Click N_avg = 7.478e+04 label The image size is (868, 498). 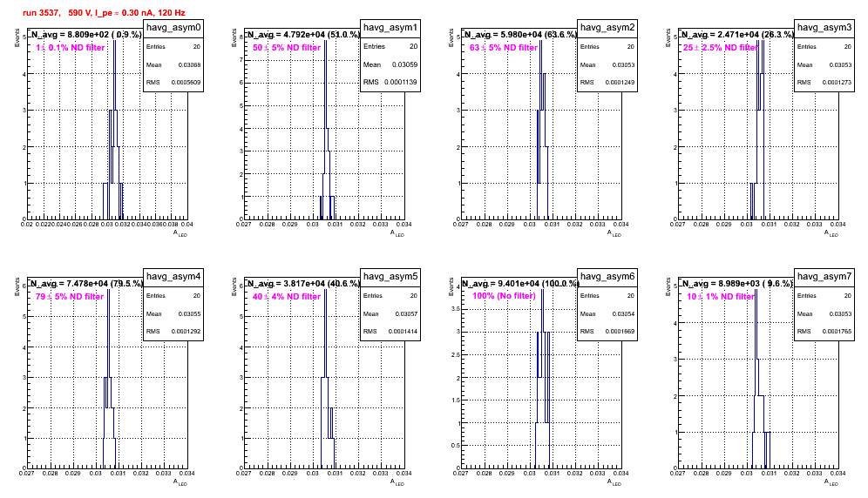(x=86, y=283)
